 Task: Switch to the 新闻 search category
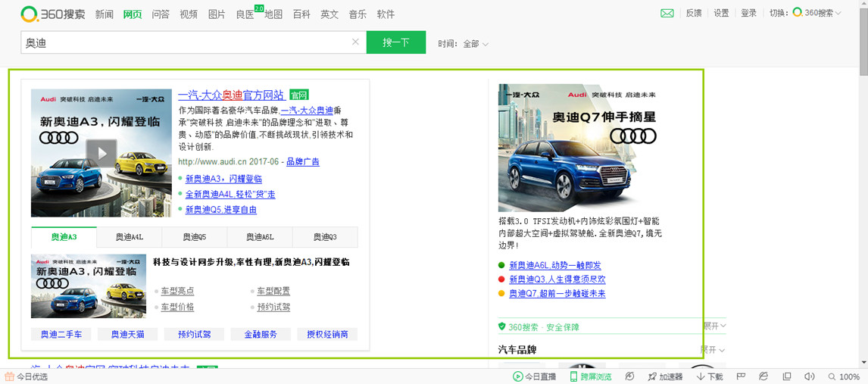104,14
